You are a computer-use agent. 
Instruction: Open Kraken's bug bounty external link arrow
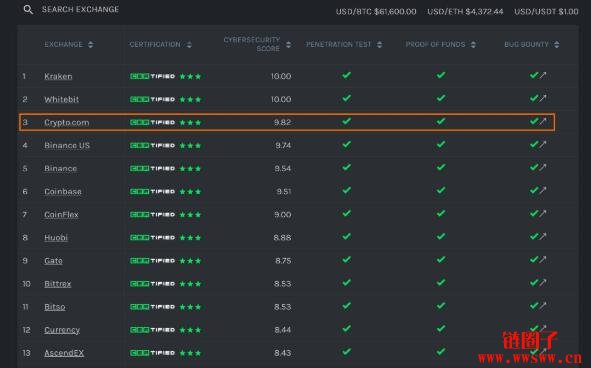click(543, 75)
